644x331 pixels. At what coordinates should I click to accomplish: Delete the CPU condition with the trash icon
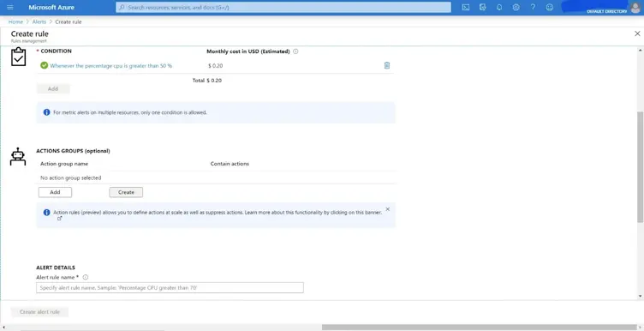point(386,65)
